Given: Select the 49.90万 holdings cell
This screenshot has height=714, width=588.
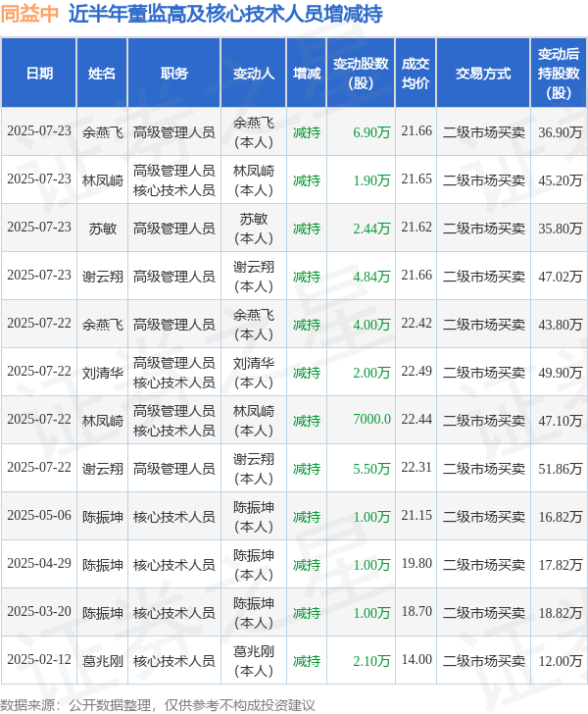Looking at the screenshot, I should pos(560,373).
